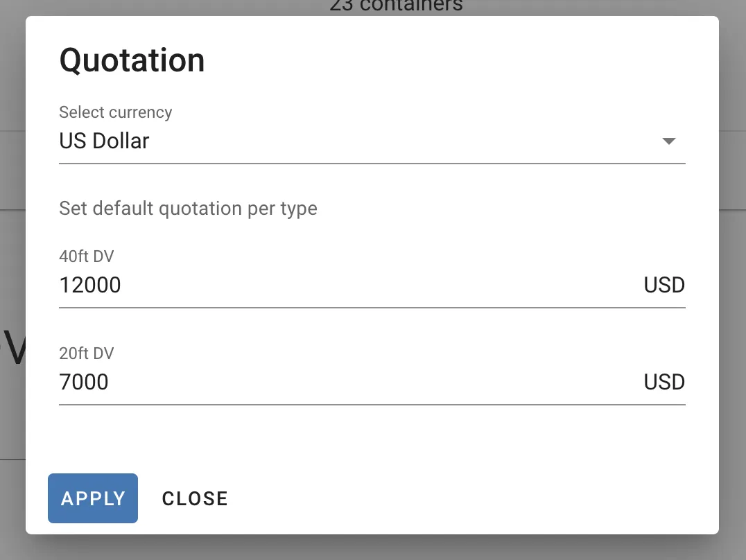Click the USD label beside 12000
The image size is (746, 560).
663,284
